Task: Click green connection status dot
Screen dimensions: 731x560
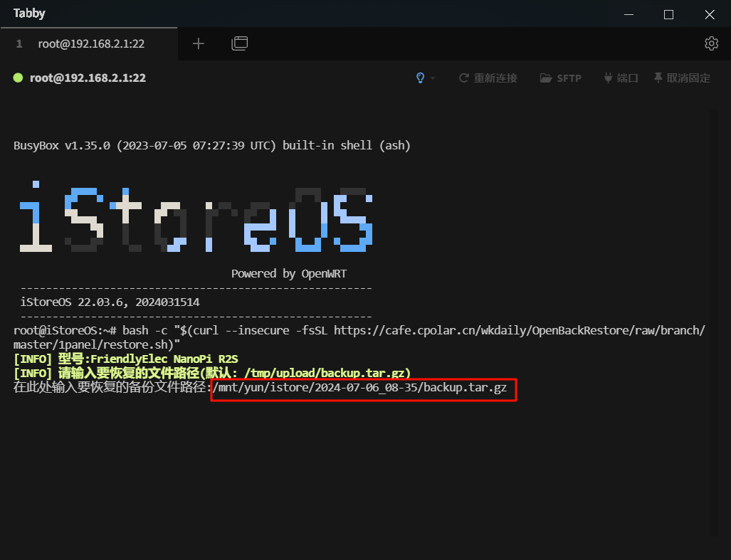Action: coord(19,78)
